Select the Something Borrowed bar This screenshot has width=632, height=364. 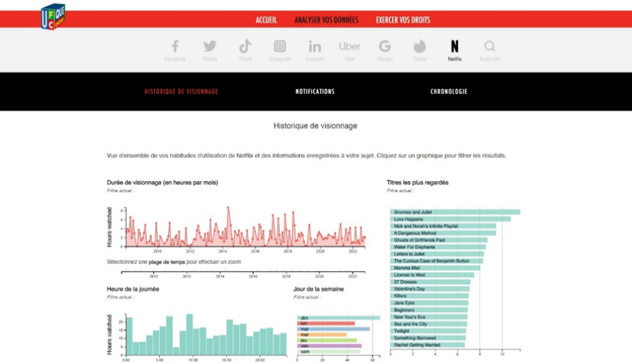427,338
